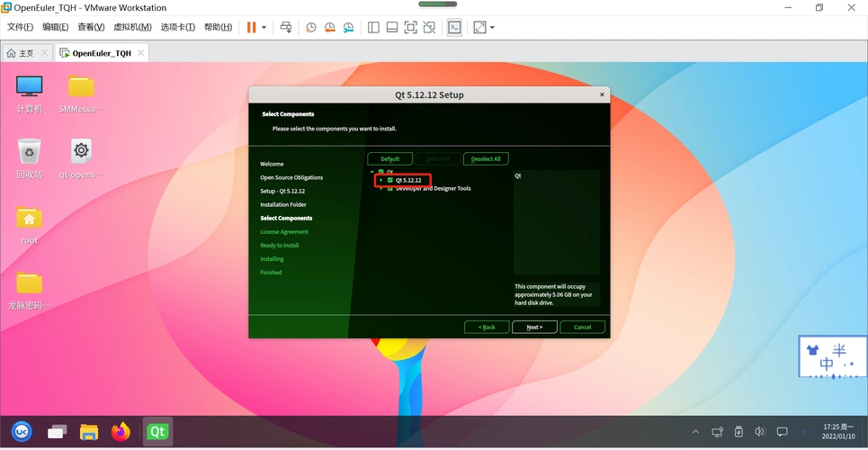Click the License Agreement step
Image resolution: width=868 pixels, height=450 pixels.
pos(284,231)
